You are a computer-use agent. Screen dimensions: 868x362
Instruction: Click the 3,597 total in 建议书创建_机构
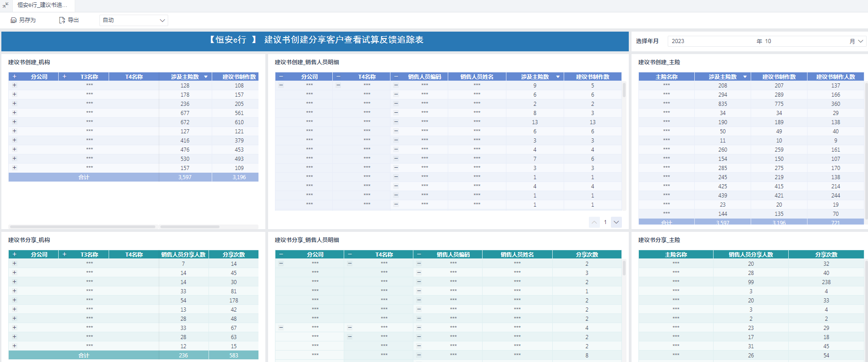185,177
